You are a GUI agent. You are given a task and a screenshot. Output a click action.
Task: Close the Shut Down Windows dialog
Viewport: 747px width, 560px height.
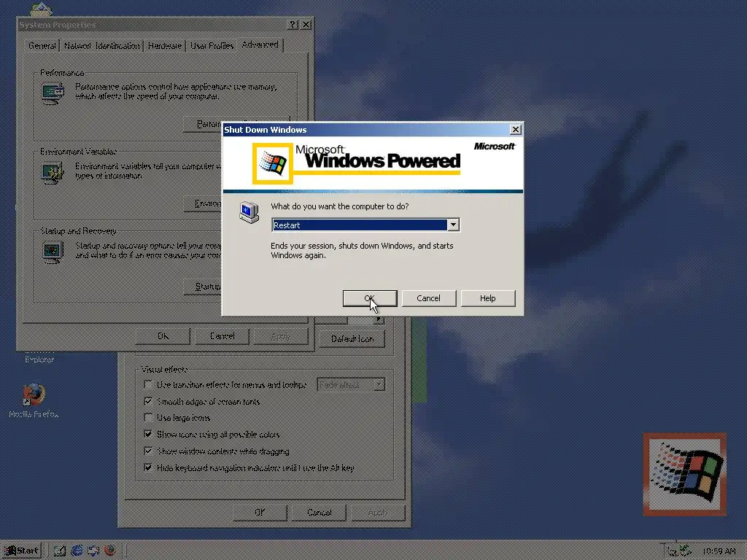pyautogui.click(x=515, y=130)
